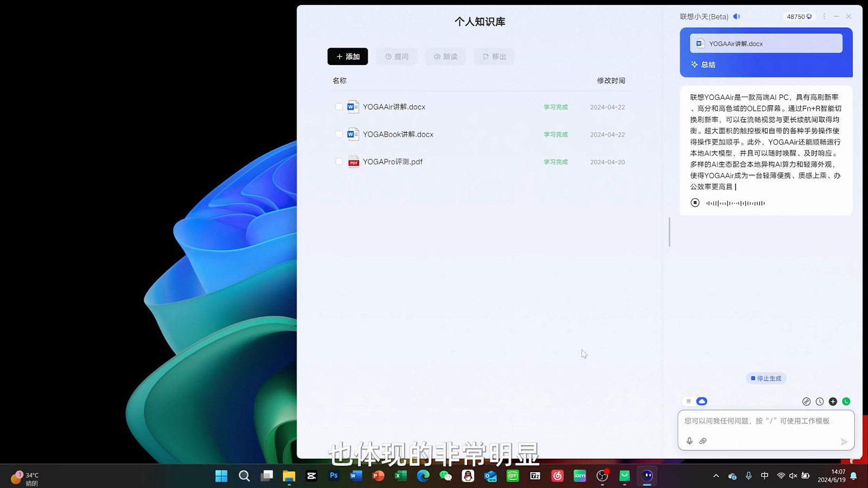
Task: Click the 移出 remove button
Action: point(494,56)
